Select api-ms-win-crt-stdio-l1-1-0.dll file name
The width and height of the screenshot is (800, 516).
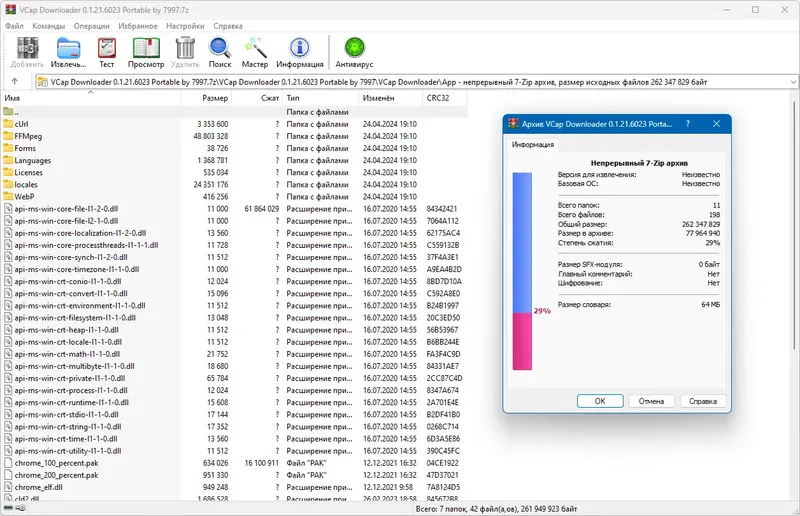coord(66,414)
